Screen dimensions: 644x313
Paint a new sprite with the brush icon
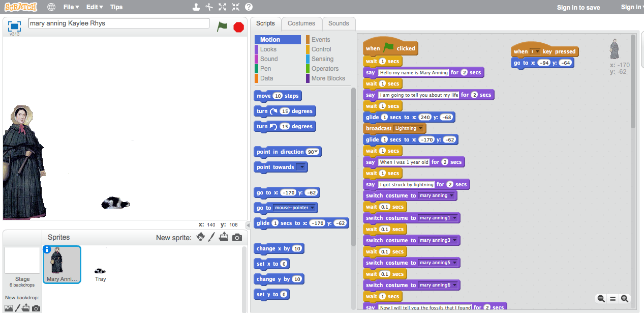click(211, 237)
